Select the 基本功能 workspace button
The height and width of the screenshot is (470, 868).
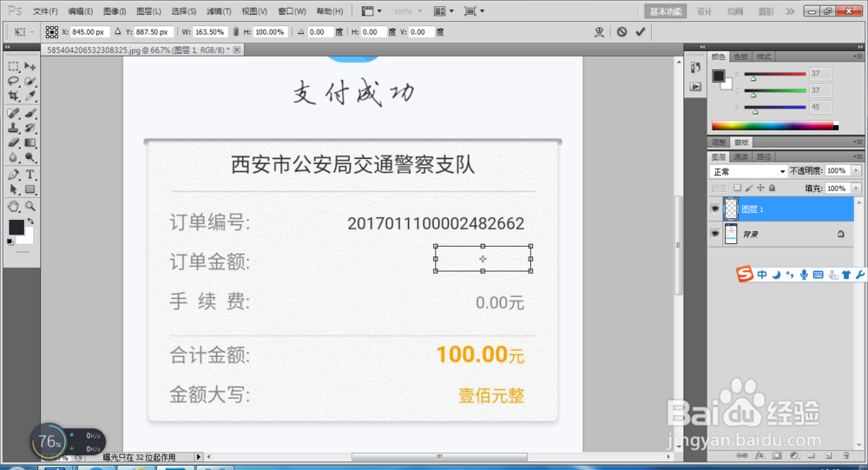coord(666,11)
